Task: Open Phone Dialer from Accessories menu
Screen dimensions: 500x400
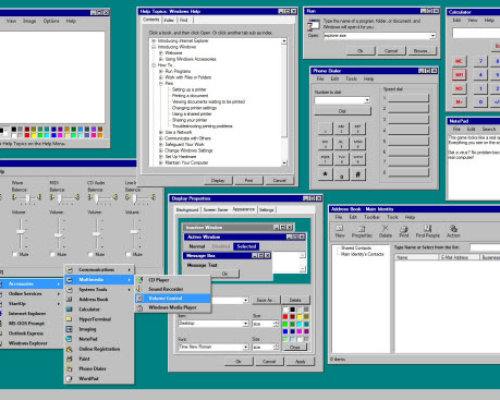Action: tap(99, 369)
